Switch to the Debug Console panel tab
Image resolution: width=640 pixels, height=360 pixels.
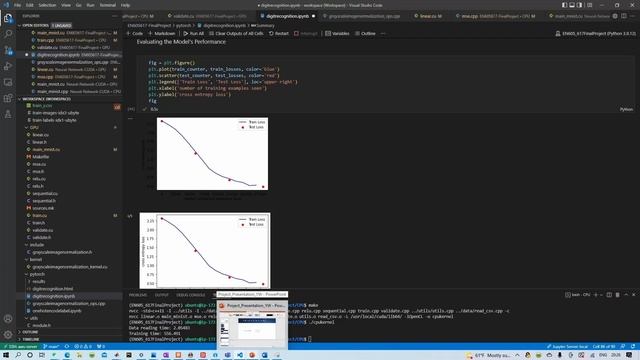tap(191, 295)
